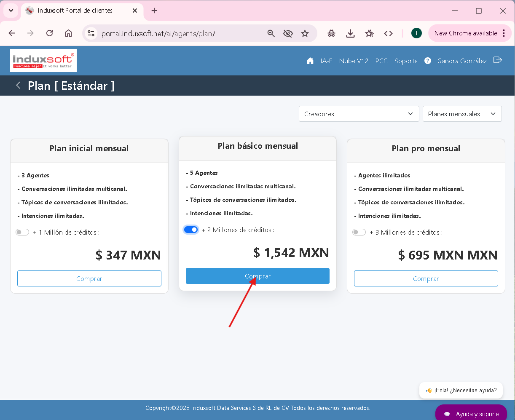Enable the +1 Millón de créditos toggle
This screenshot has height=420, width=515.
22,232
